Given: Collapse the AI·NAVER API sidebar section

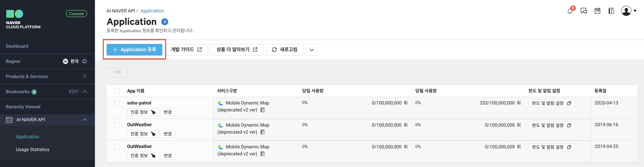Looking at the screenshot, I should pyautogui.click(x=85, y=120).
